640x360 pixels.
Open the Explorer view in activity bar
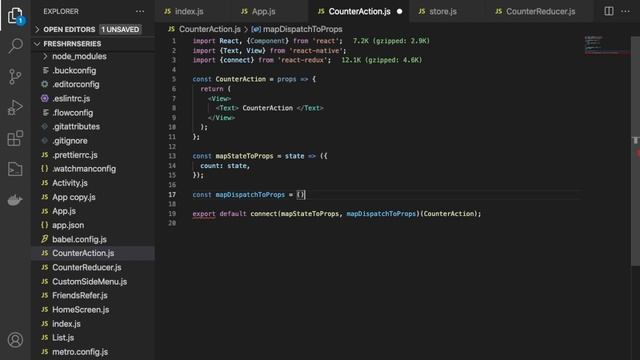[x=16, y=16]
